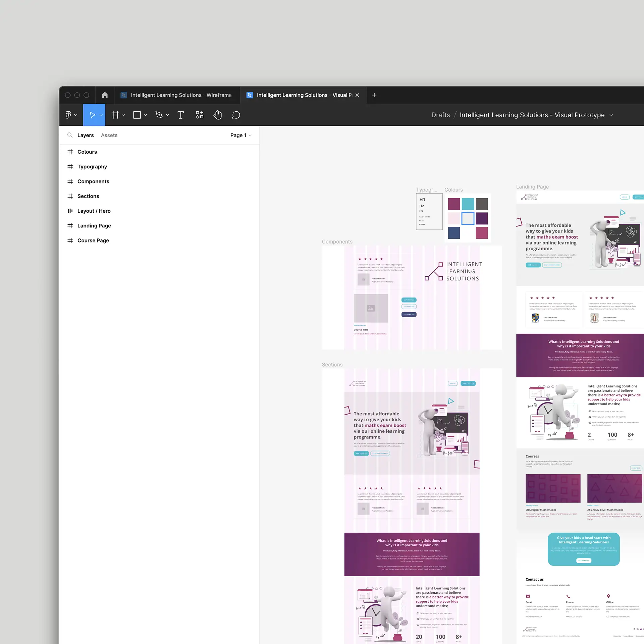This screenshot has height=644, width=644.
Task: Open a new tab with plus icon
Action: pos(374,95)
